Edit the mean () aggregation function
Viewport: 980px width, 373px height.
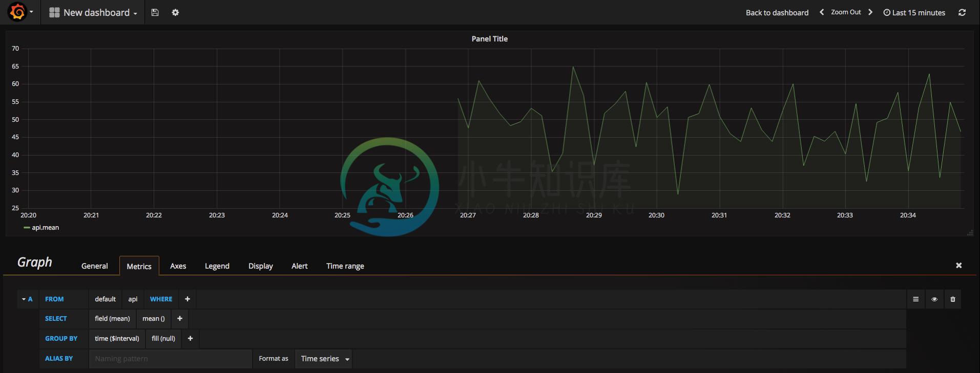154,318
